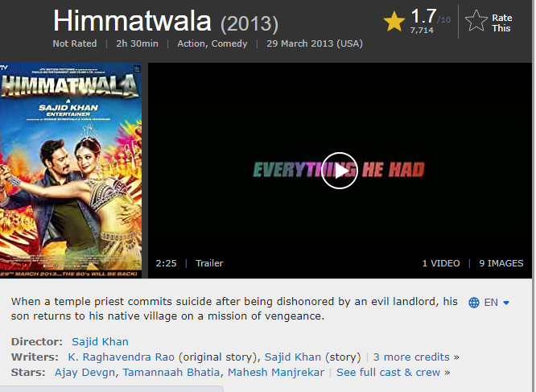View the 1 VIDEO gallery
Screen dimensions: 536x392
[x=441, y=263]
